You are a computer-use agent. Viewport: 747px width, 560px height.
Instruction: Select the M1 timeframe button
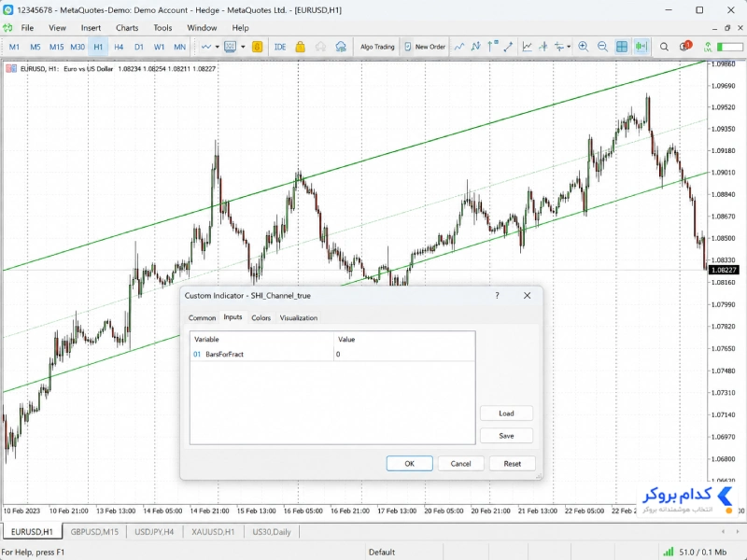[14, 47]
